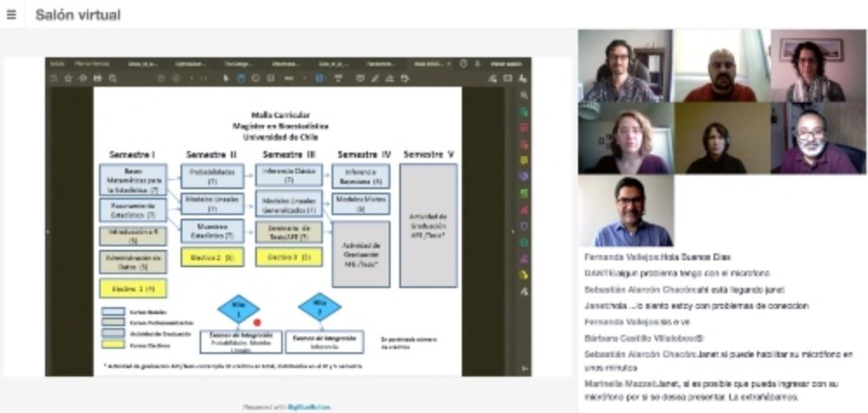Click the help icon in PDF top bar
The width and height of the screenshot is (868, 413).
[464, 63]
